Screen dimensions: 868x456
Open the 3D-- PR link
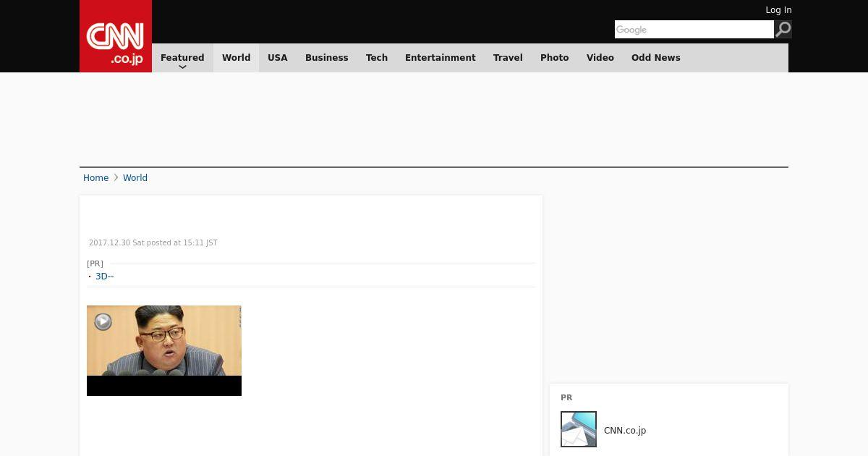coord(105,276)
